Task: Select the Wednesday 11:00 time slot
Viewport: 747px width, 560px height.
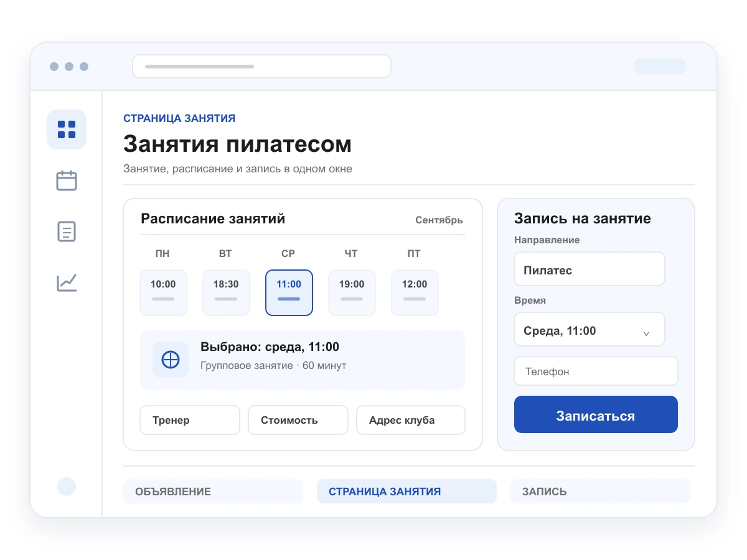Action: click(289, 292)
